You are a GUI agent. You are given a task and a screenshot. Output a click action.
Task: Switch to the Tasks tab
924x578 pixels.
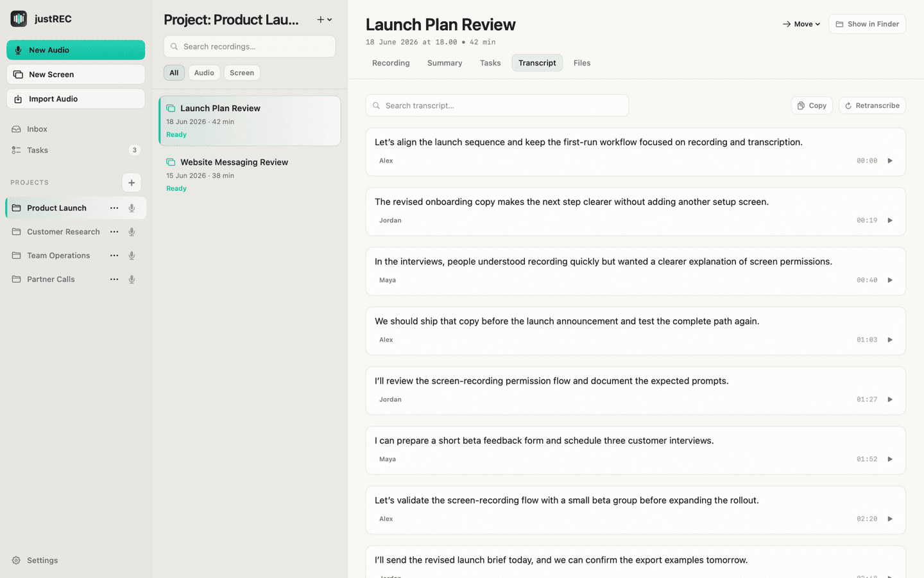tap(490, 63)
